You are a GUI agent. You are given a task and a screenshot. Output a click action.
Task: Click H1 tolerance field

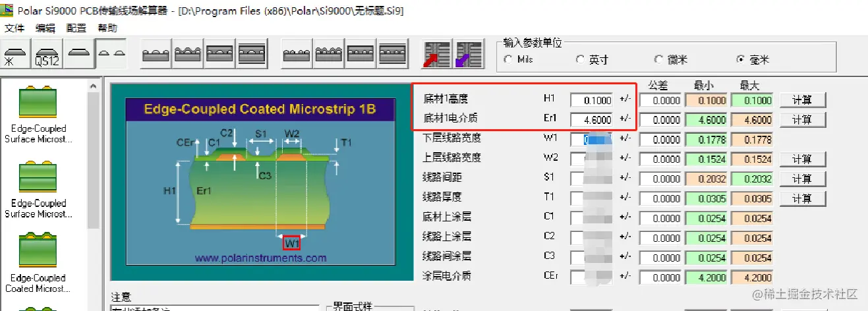click(x=661, y=101)
